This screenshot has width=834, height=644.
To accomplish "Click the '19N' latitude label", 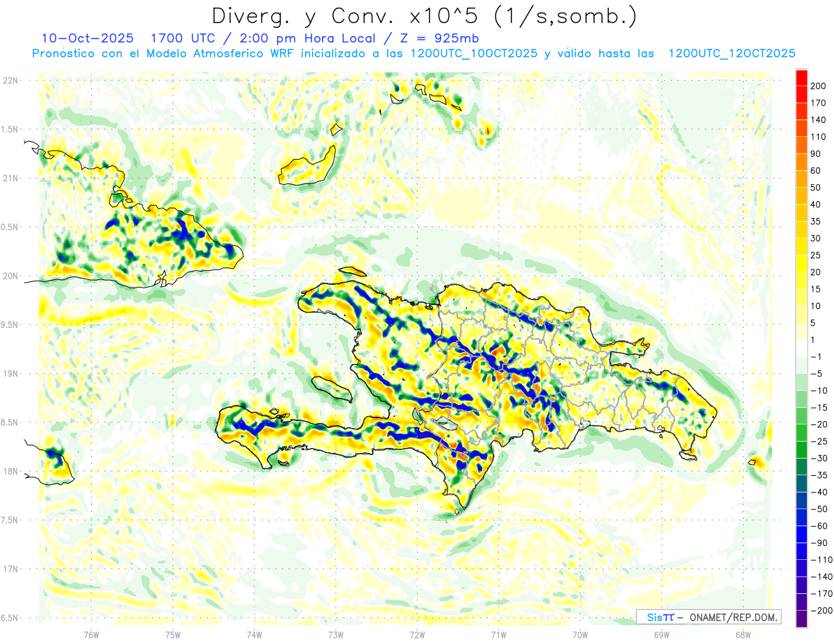I will click(x=10, y=374).
